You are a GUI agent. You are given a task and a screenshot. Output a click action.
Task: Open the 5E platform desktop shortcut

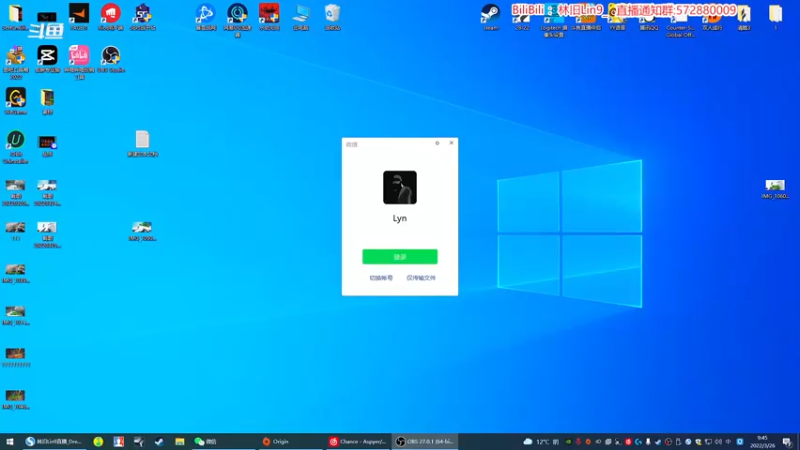142,17
